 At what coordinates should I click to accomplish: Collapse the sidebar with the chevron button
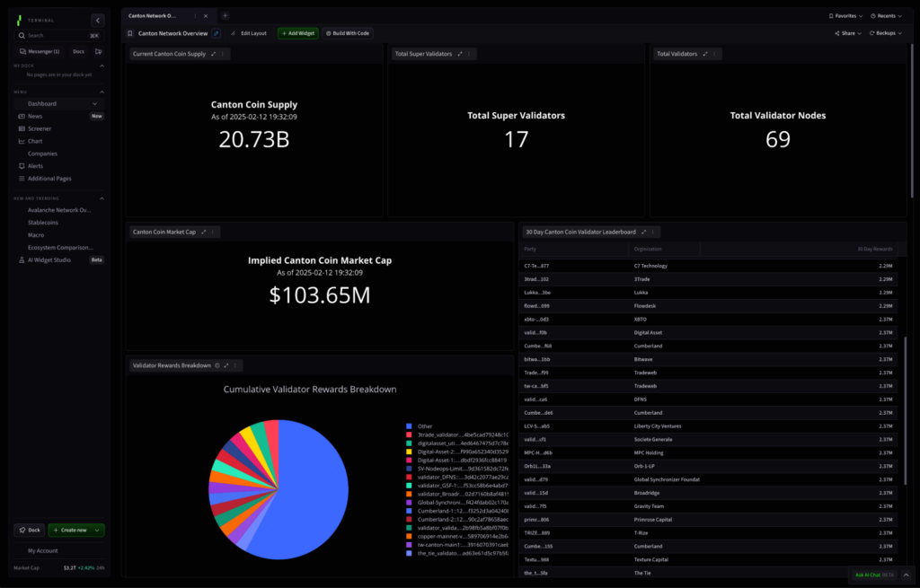(x=97, y=20)
